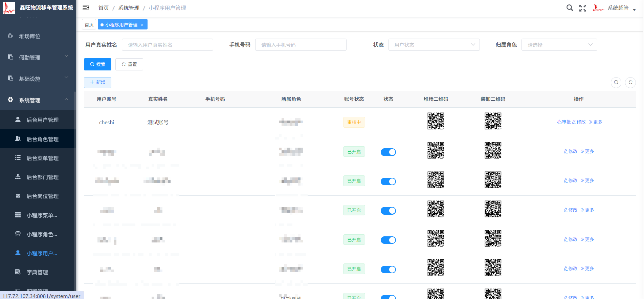Toggle status switch in sixth table row
The width and height of the screenshot is (644, 299).
click(x=388, y=270)
